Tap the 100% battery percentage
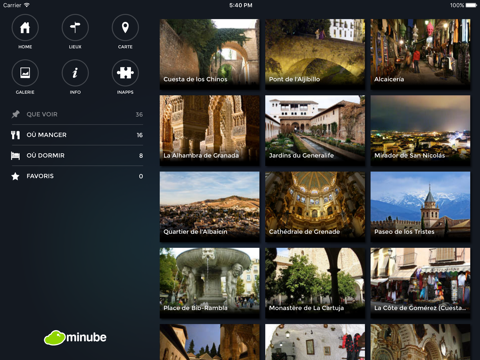This screenshot has width=480, height=360. 457,5
